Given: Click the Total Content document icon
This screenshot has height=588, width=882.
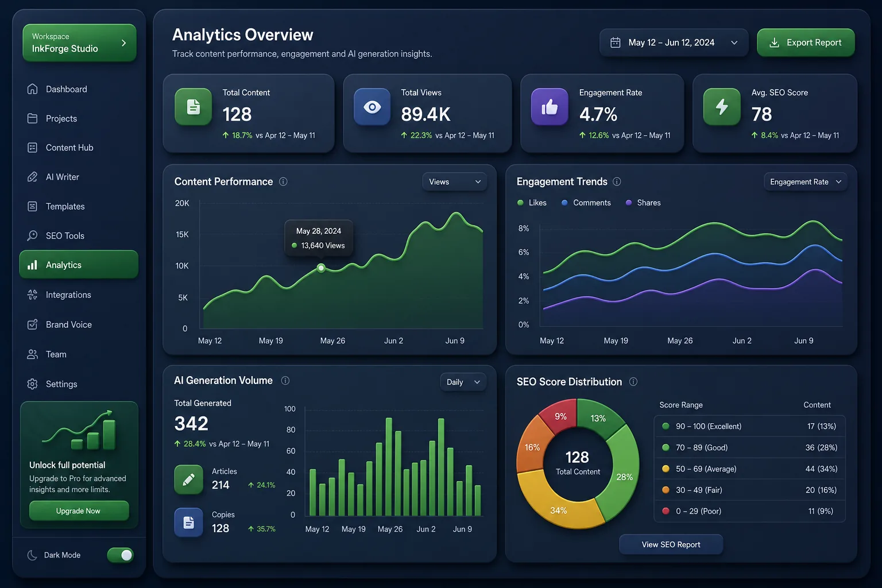Looking at the screenshot, I should (194, 107).
